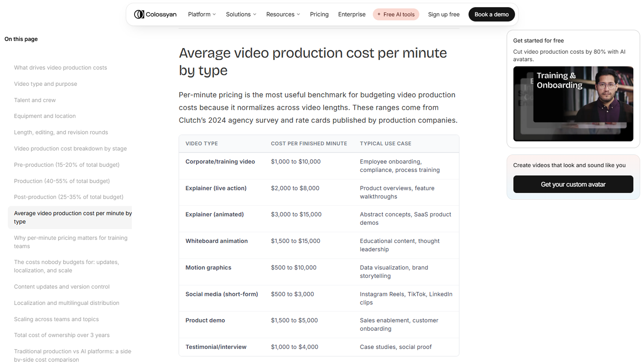This screenshot has height=362, width=644.
Task: Click the Average video production cost heading
Action: [x=313, y=62]
